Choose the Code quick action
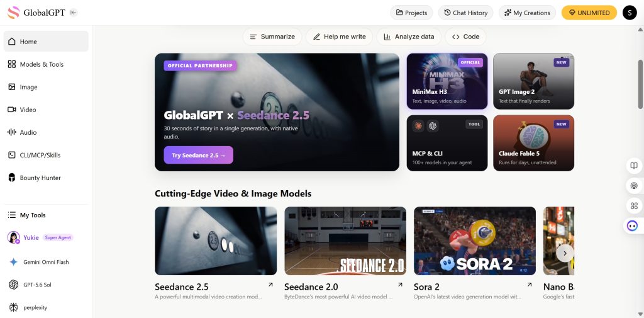Viewport: 644px width, 318px height. click(466, 37)
